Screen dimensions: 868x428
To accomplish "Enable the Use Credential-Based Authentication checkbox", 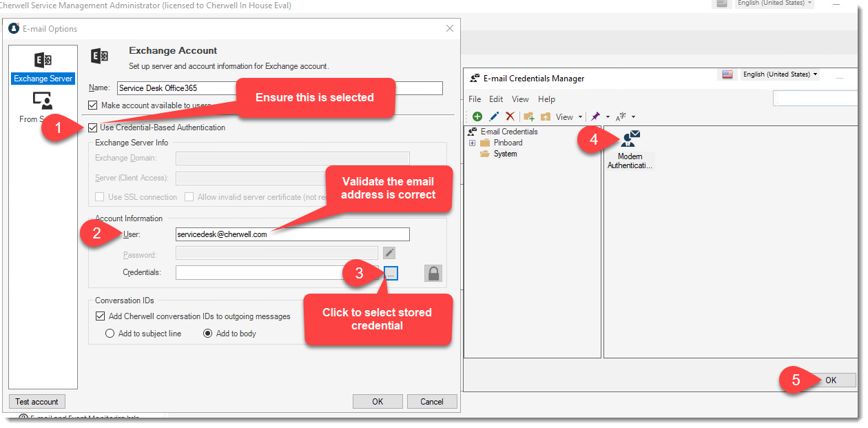I will (92, 128).
